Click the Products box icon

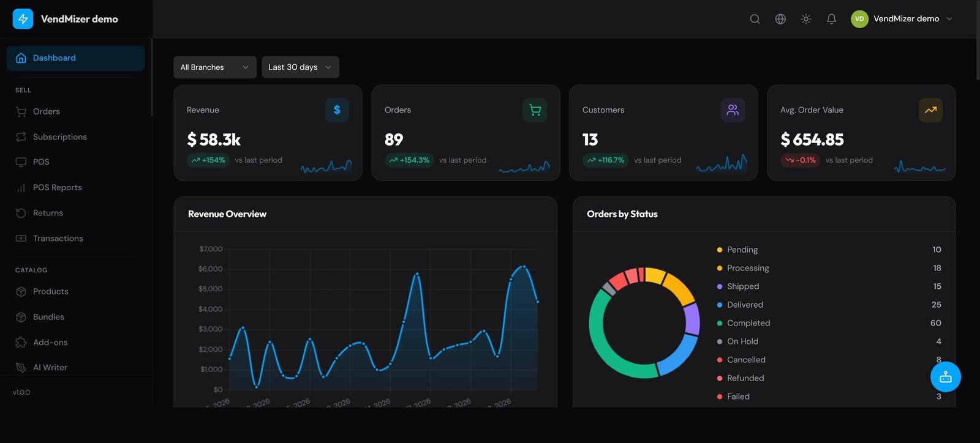[21, 292]
